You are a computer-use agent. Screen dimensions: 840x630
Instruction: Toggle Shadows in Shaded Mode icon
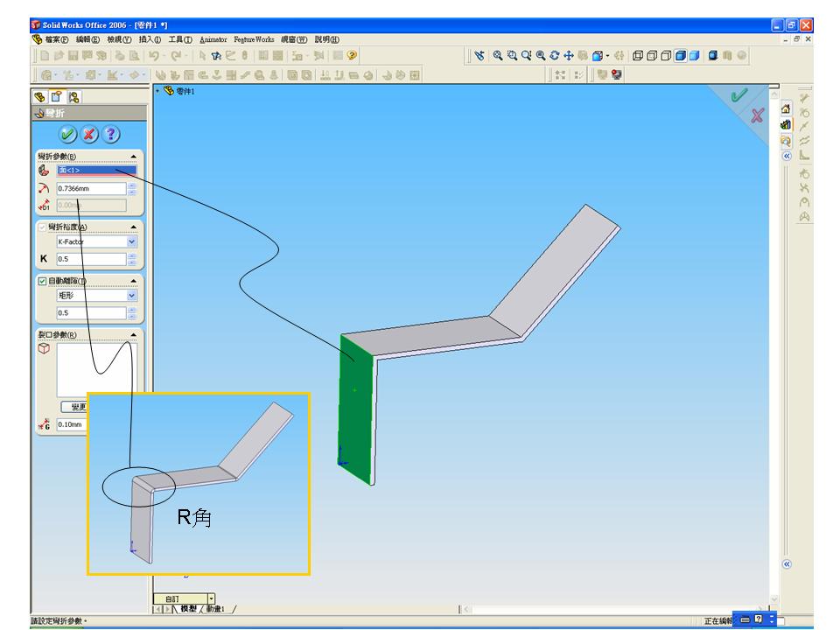pos(713,56)
